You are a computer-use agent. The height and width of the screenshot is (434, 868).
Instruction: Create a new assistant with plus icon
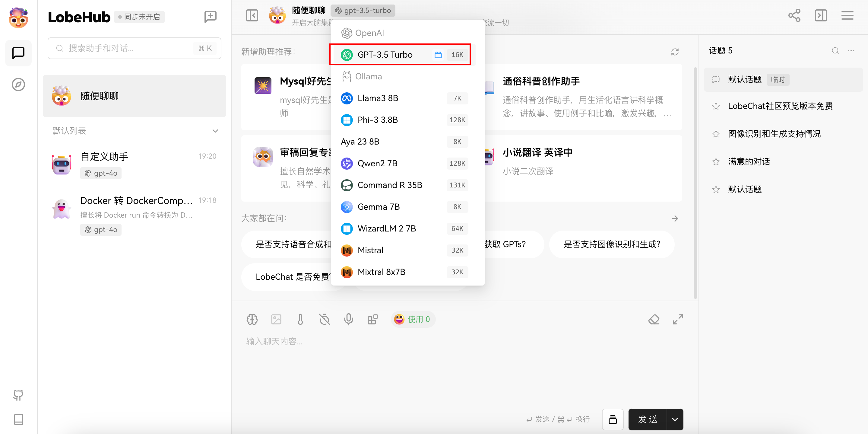click(x=210, y=17)
